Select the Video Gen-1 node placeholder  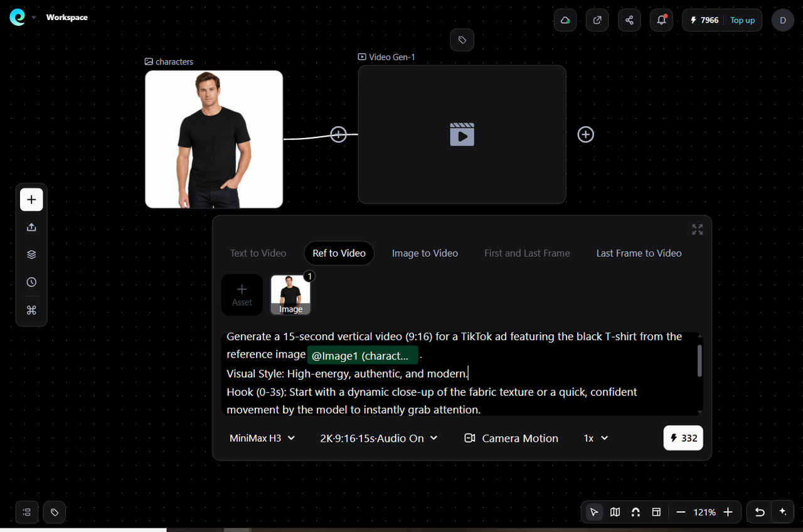pyautogui.click(x=462, y=134)
